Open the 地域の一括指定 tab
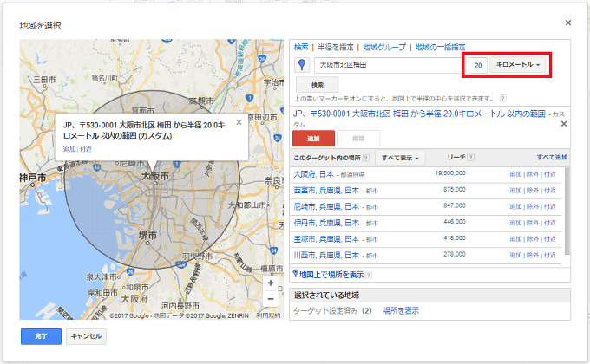The width and height of the screenshot is (590, 364). pos(440,47)
